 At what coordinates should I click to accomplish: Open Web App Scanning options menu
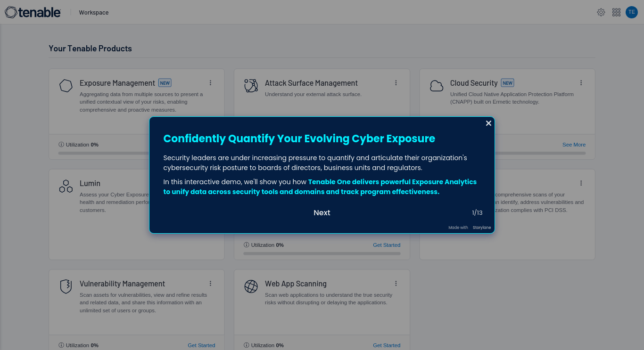point(396,284)
